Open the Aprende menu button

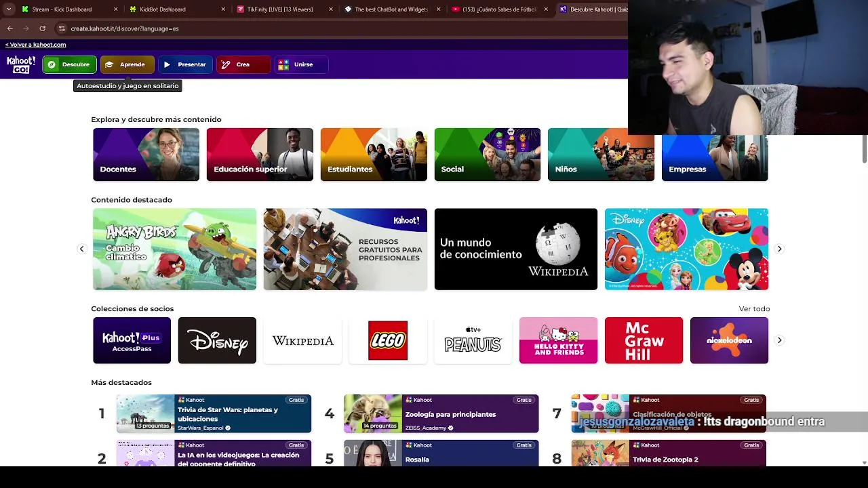[127, 64]
